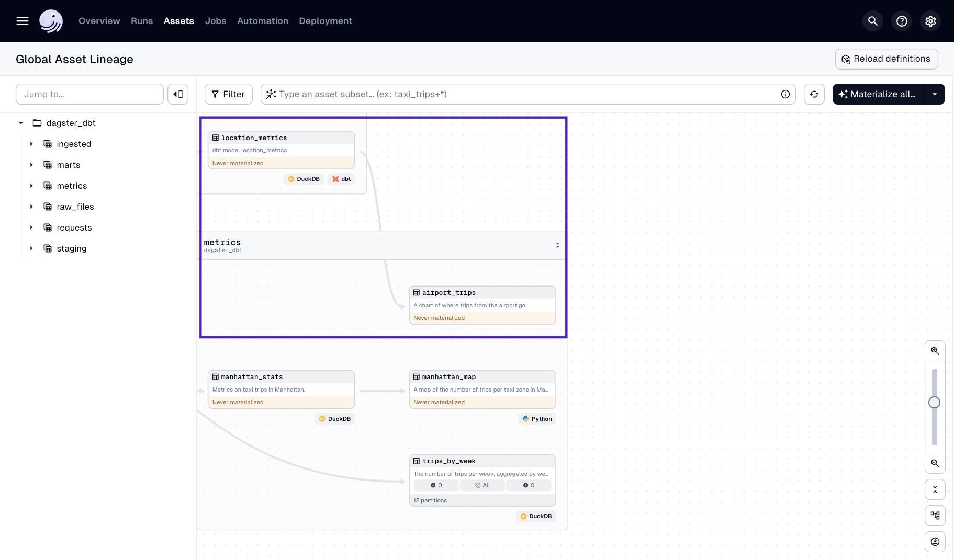This screenshot has width=954, height=560.
Task: Collapse the asset catalog sidebar panel
Action: coord(178,94)
